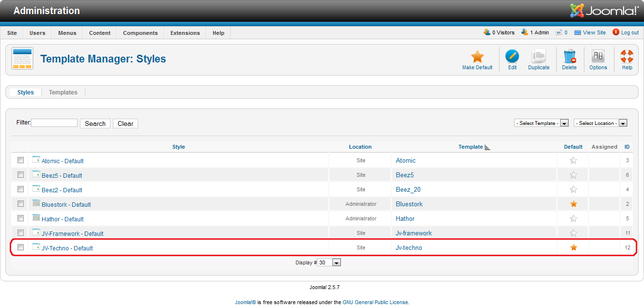Open the Users menu
Image resolution: width=644 pixels, height=308 pixels.
[37, 33]
